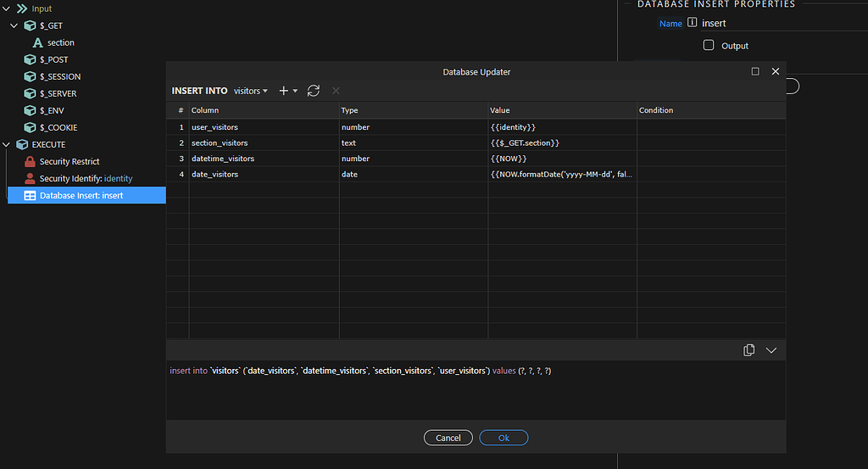The width and height of the screenshot is (868, 469).
Task: Select the section_visitors column cell
Action: pyautogui.click(x=264, y=142)
